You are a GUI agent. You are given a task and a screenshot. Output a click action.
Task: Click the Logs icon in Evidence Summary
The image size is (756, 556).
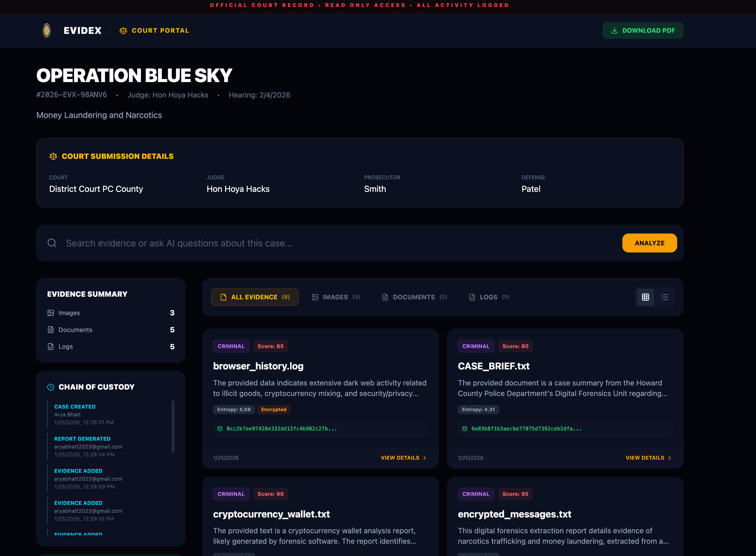[50, 347]
